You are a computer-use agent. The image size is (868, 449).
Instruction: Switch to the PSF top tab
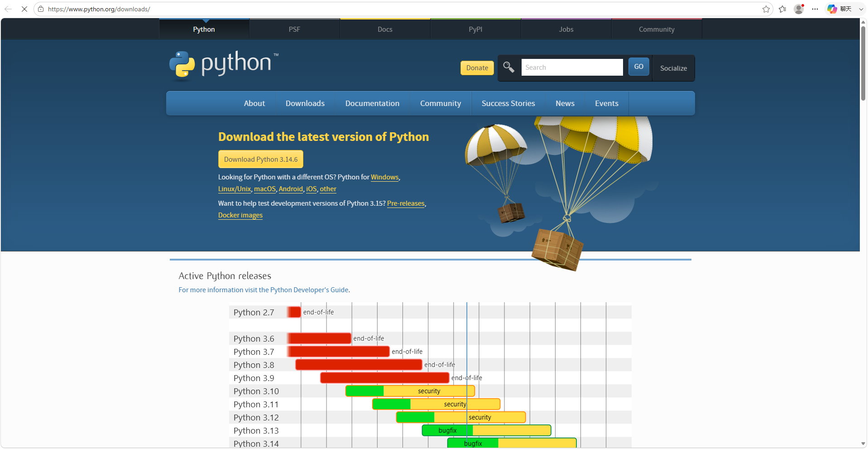pyautogui.click(x=294, y=29)
